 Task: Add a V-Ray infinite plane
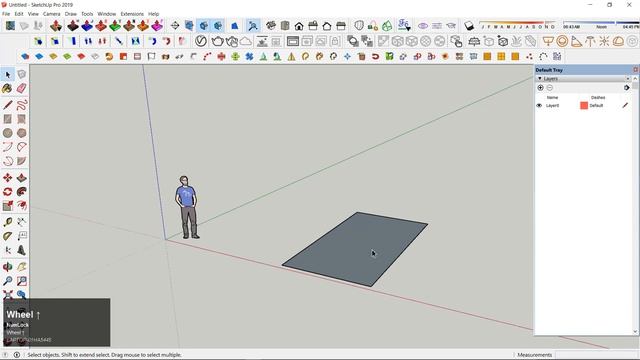pyautogui.click(x=474, y=41)
